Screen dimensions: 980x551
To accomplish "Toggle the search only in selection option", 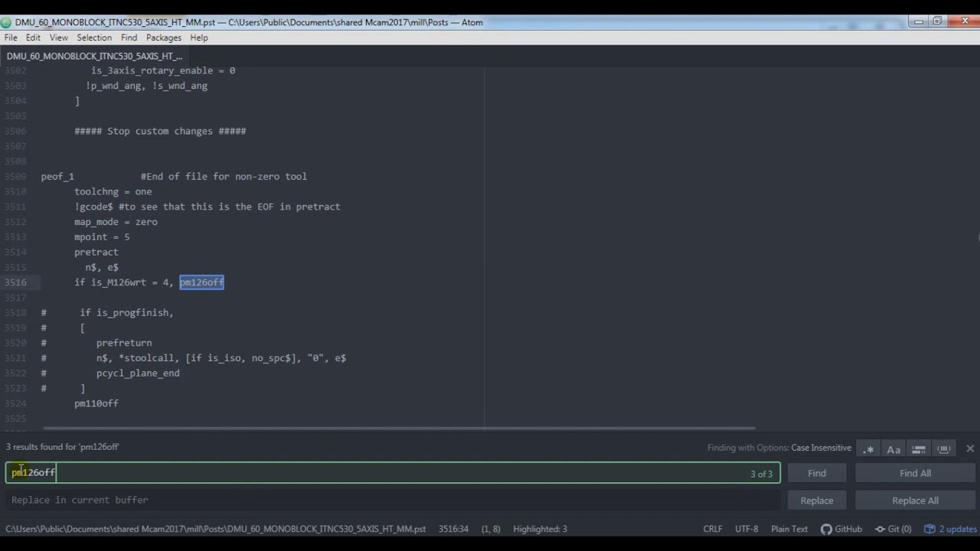I will pyautogui.click(x=919, y=449).
